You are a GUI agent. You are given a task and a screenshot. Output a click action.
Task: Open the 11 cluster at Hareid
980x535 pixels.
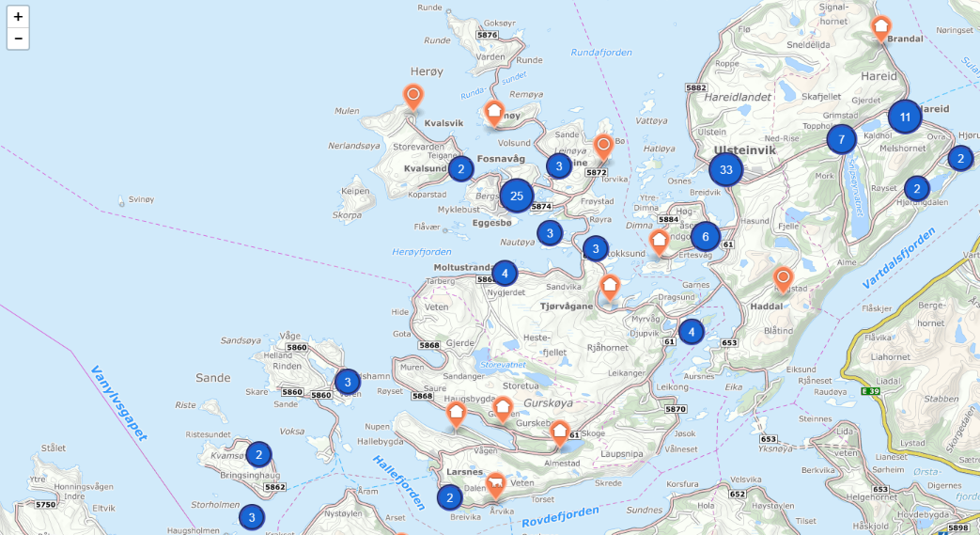click(905, 118)
